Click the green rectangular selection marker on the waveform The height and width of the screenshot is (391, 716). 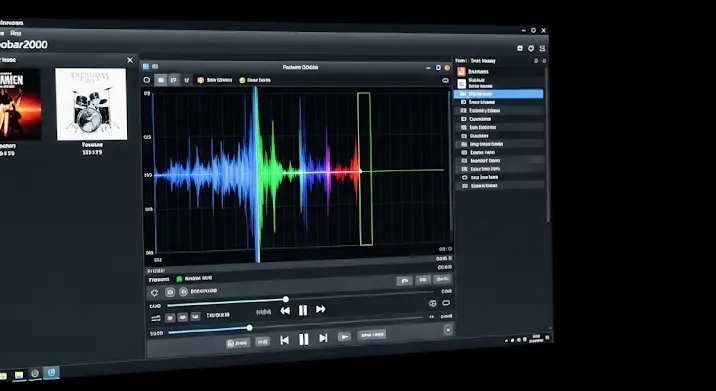pos(365,169)
